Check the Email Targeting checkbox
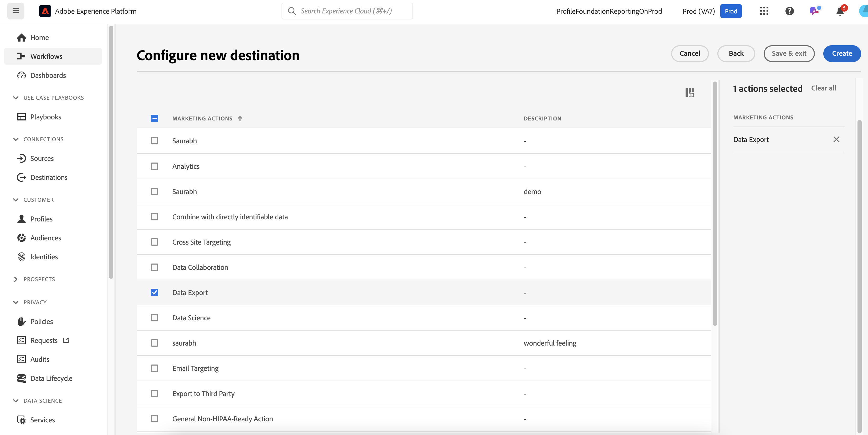868x435 pixels. pos(154,368)
